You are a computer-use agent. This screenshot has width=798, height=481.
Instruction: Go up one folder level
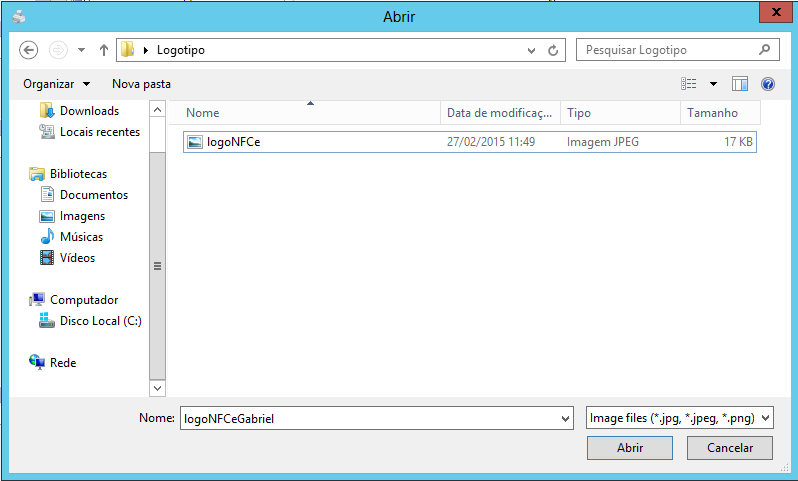point(104,50)
